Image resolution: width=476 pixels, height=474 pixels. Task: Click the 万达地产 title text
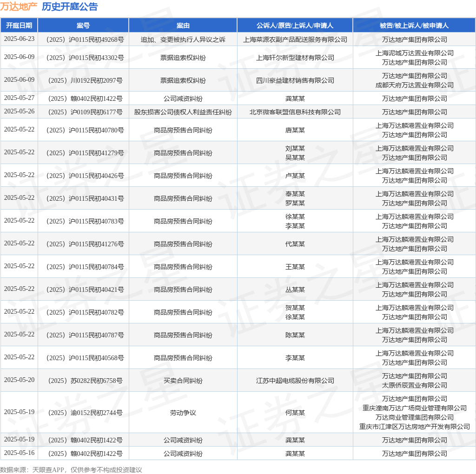click(19, 7)
